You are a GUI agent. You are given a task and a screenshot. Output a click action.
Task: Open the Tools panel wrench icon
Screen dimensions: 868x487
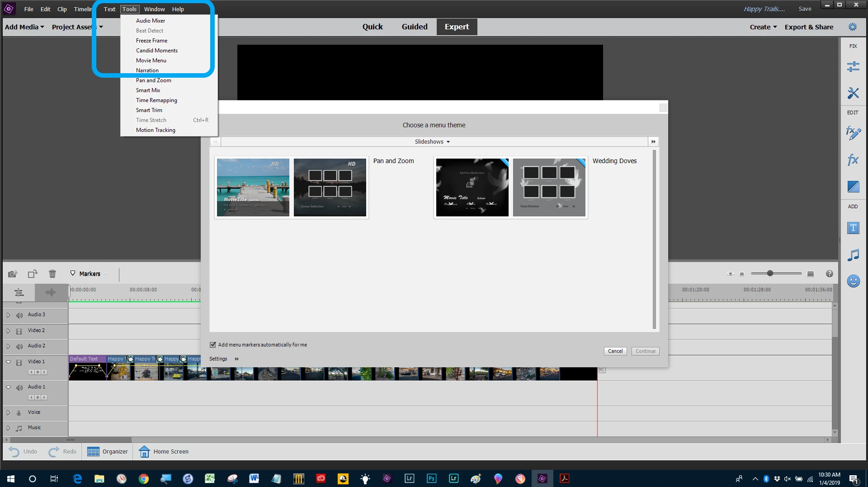[x=853, y=93]
